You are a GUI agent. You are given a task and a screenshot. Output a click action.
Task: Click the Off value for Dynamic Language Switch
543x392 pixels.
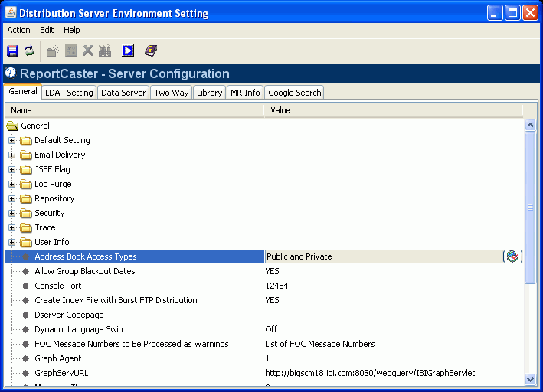tap(271, 329)
